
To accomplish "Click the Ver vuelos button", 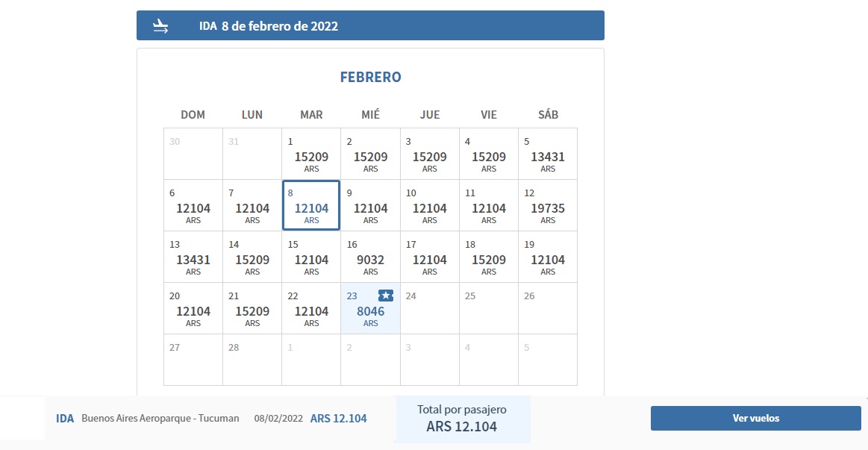I will (755, 418).
